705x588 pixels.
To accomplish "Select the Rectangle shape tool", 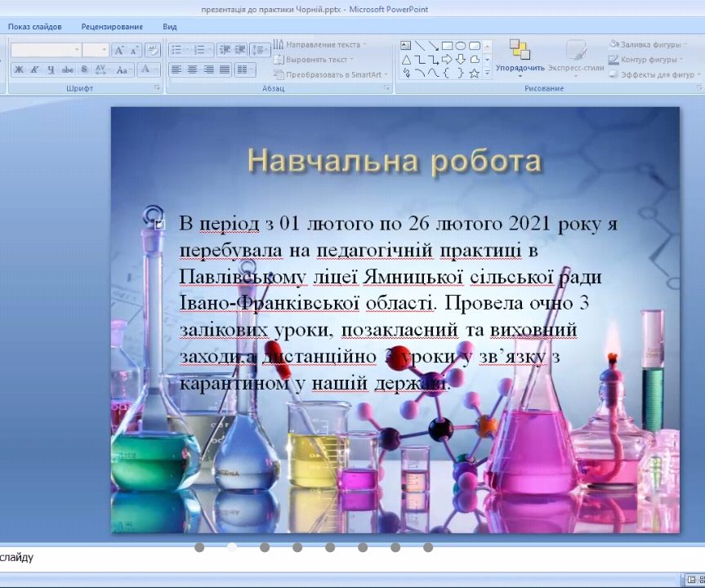I will point(448,46).
